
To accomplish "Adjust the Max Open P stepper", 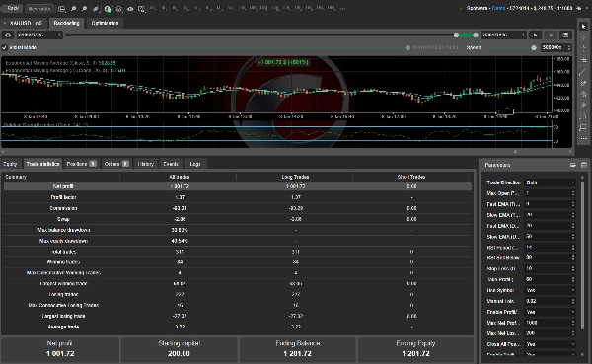I will pos(573,193).
